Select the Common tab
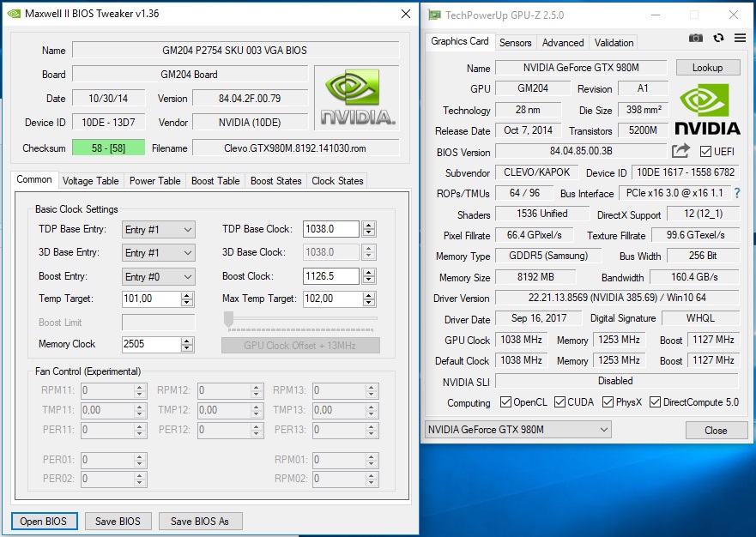 pyautogui.click(x=34, y=179)
